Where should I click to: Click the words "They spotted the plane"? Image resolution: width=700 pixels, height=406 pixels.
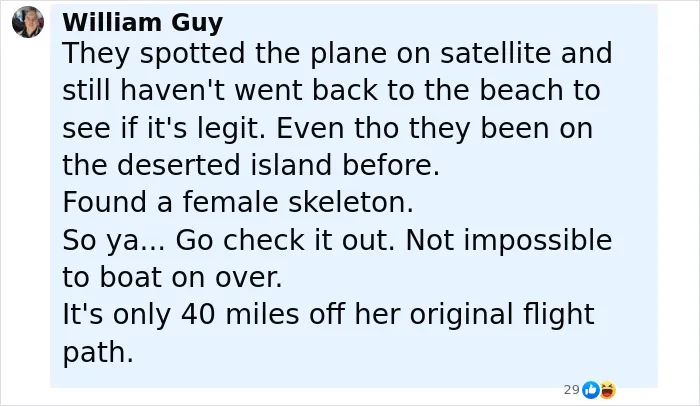225,53
